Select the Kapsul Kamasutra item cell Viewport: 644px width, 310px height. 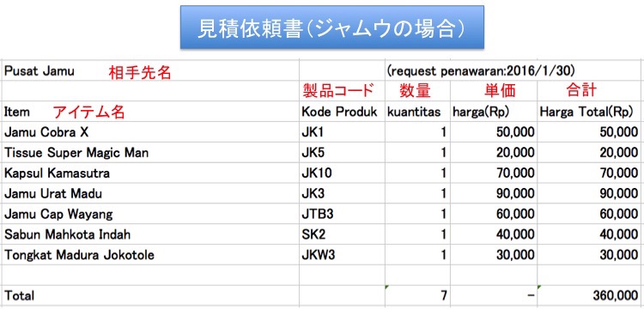coord(150,173)
